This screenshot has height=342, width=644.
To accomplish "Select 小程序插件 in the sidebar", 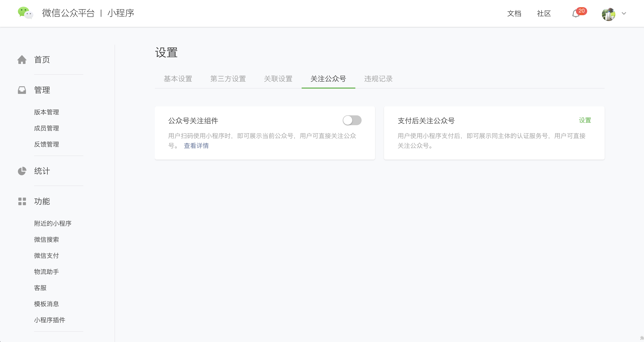I will (x=49, y=320).
